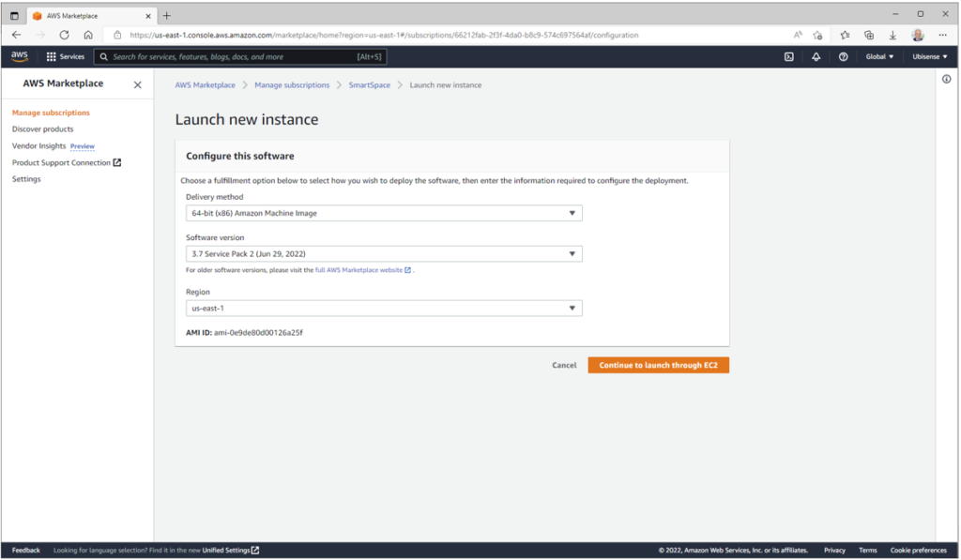Open the Software version dropdown
Screen dimensions: 961x560
pos(384,253)
